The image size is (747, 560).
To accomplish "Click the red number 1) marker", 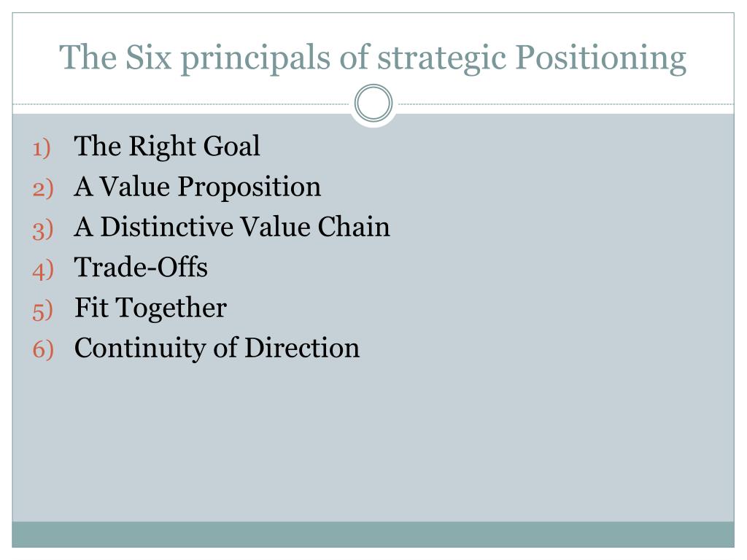I will (x=42, y=148).
